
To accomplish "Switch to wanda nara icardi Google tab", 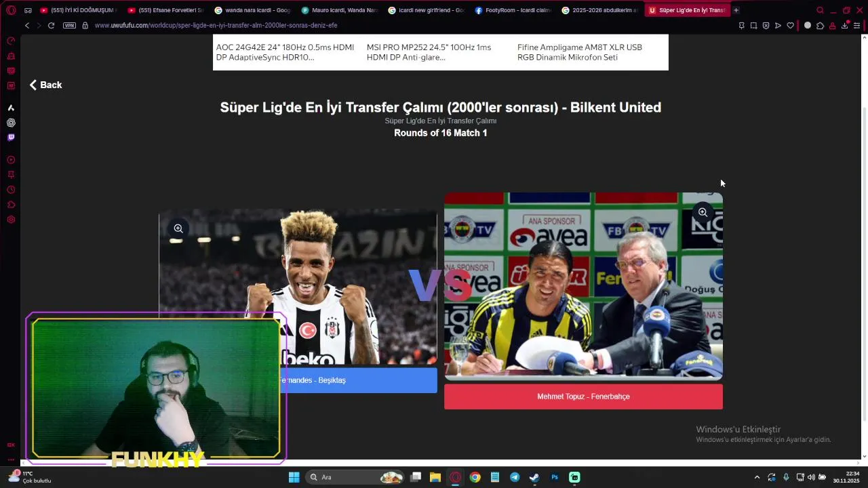I will coord(252,10).
